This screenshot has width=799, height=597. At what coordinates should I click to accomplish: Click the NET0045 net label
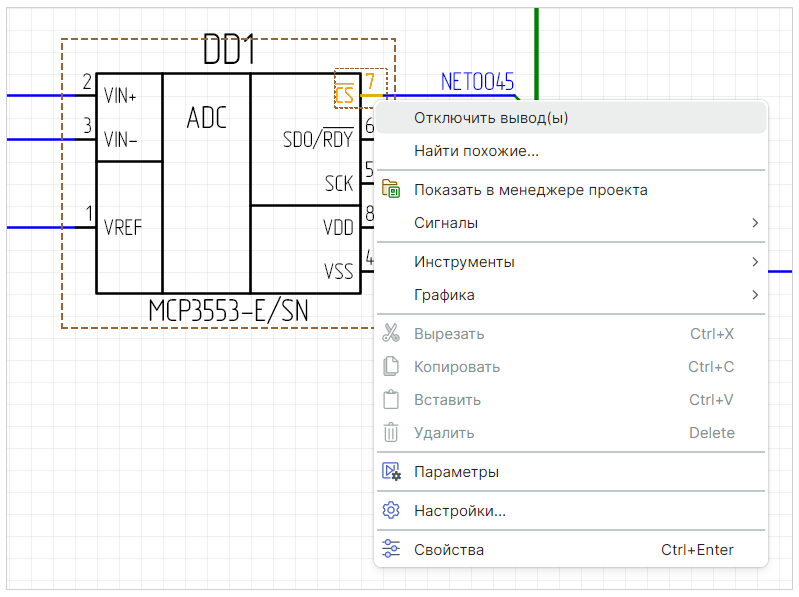(477, 82)
